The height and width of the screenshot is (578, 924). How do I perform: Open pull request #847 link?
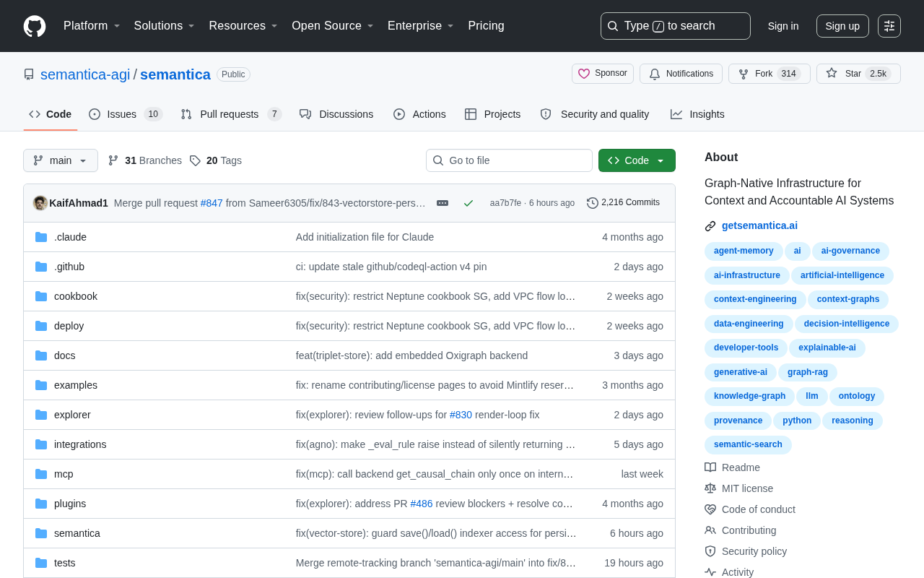coord(212,203)
